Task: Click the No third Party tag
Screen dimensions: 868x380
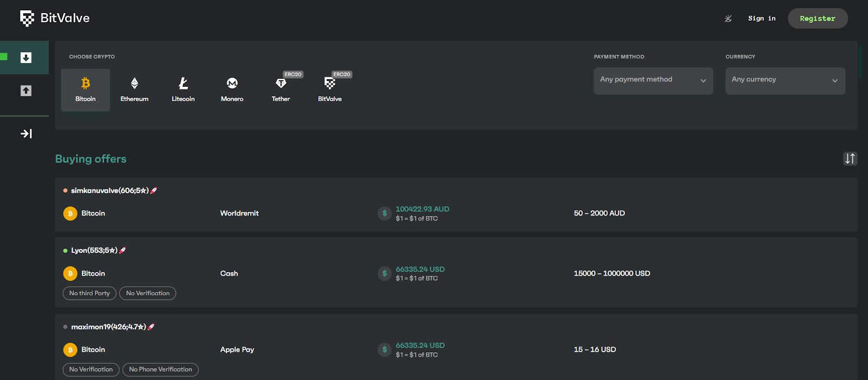Action: (90, 293)
